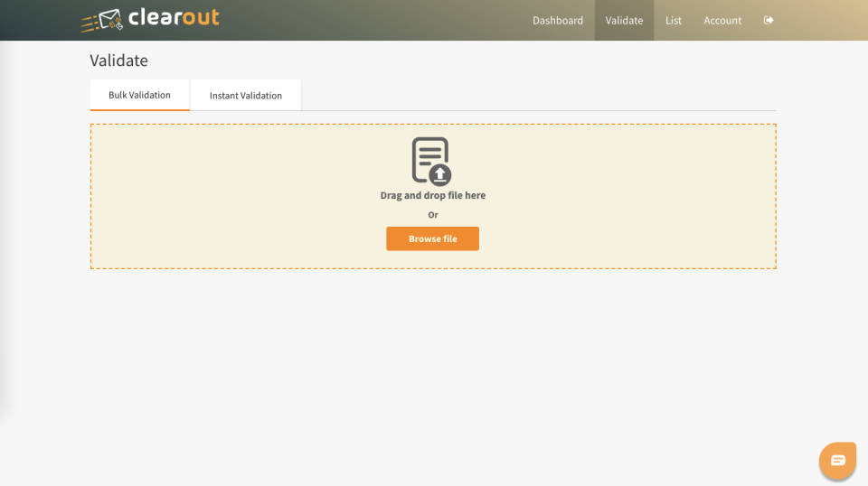This screenshot has width=868, height=486.
Task: Open the chat support widget
Action: click(837, 461)
